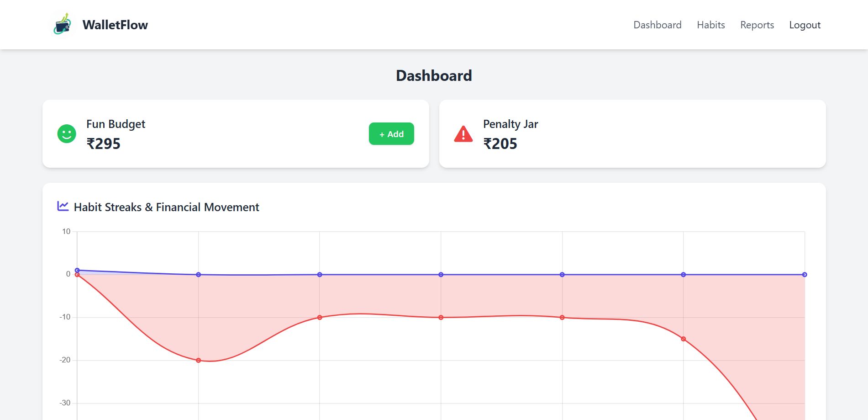
Task: Select the red data point at -20
Action: (x=198, y=361)
